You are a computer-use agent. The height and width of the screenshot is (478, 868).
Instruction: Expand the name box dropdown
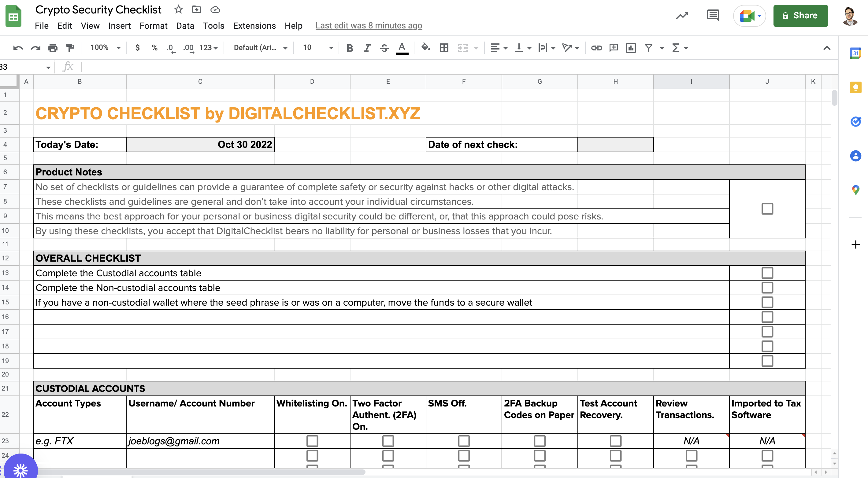[x=48, y=68]
